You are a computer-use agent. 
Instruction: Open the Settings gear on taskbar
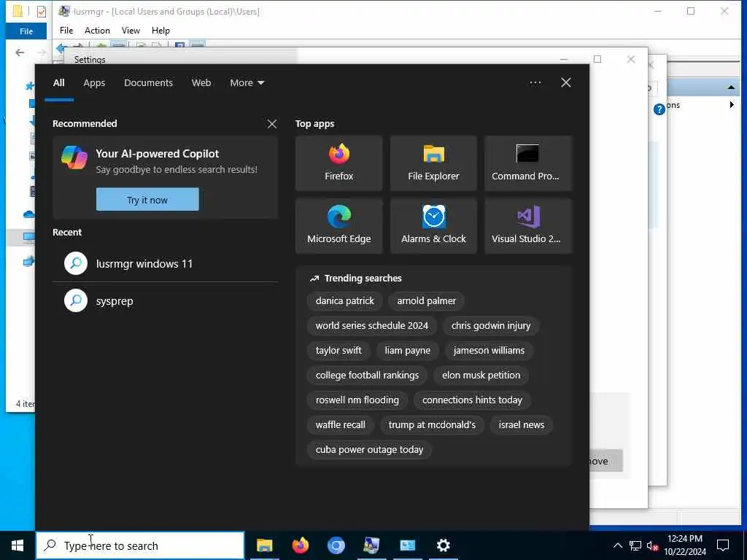click(x=443, y=545)
